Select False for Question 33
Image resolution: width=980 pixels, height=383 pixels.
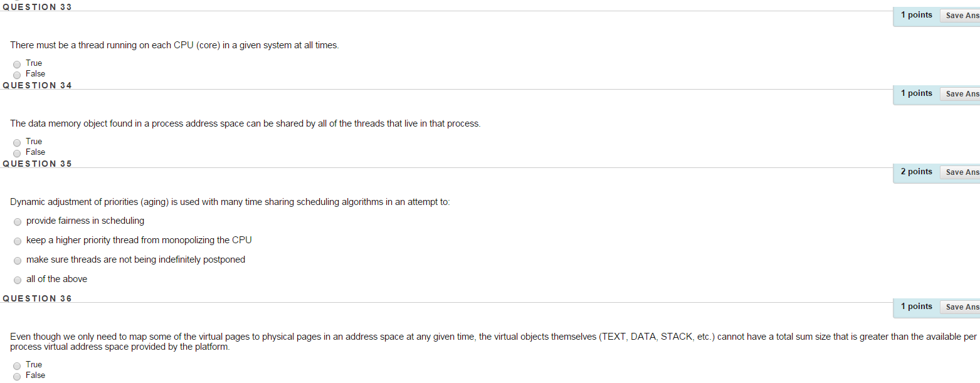pyautogui.click(x=16, y=75)
